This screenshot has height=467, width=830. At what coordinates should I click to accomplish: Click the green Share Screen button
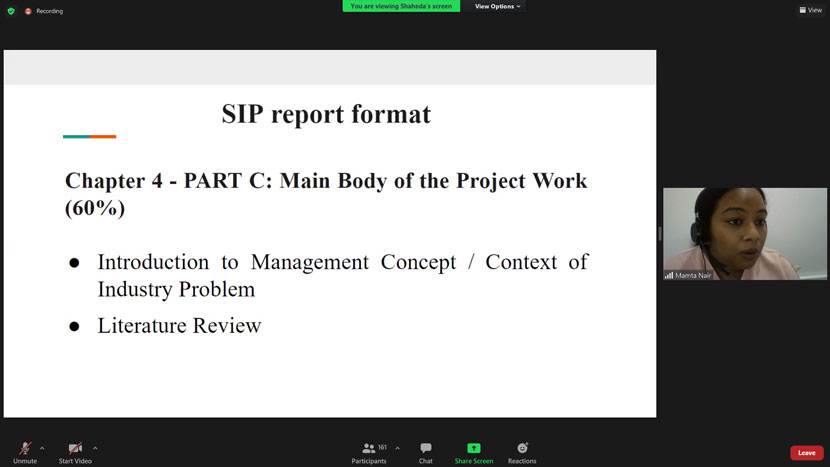tap(474, 453)
